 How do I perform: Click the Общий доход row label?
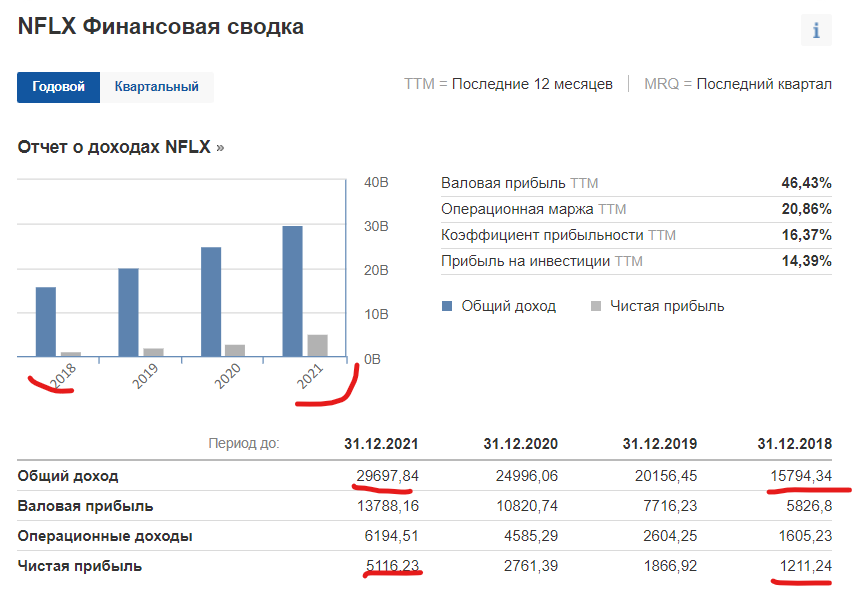point(68,476)
